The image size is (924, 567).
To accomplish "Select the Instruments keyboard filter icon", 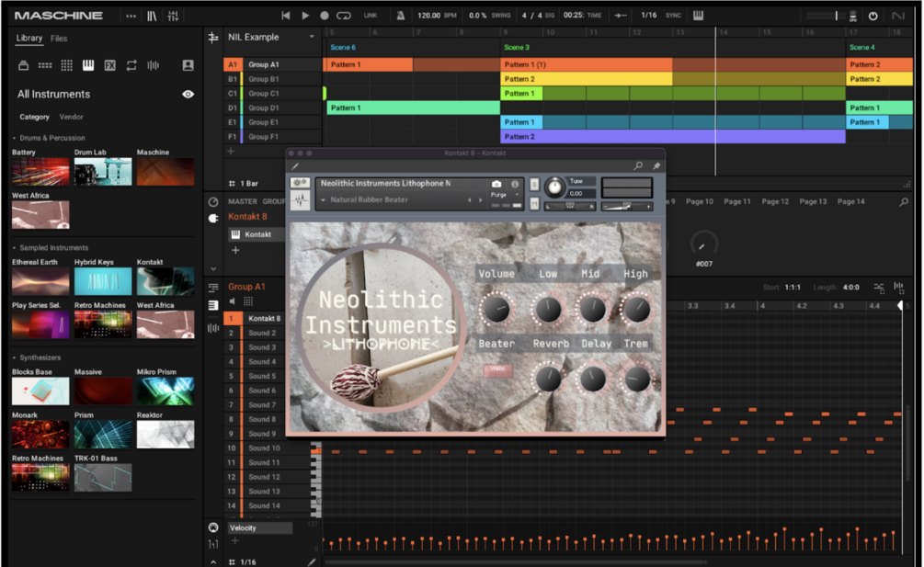I will 88,65.
